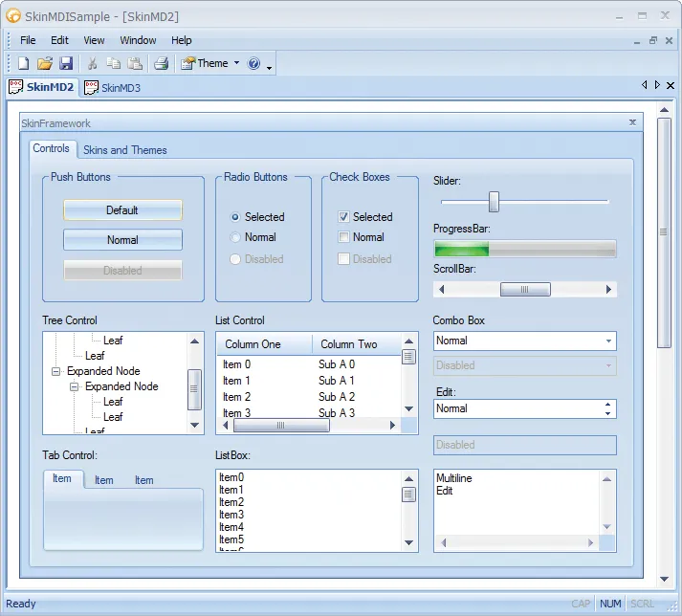Click the Slider thumb handle
Screen dimensions: 682x616
click(x=494, y=202)
